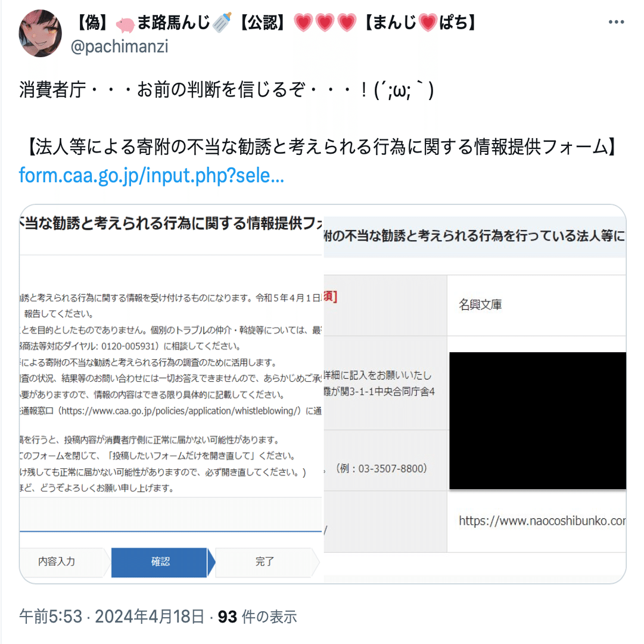644x644 pixels.
Task: Click the display name with heart emojis
Action: point(276,22)
